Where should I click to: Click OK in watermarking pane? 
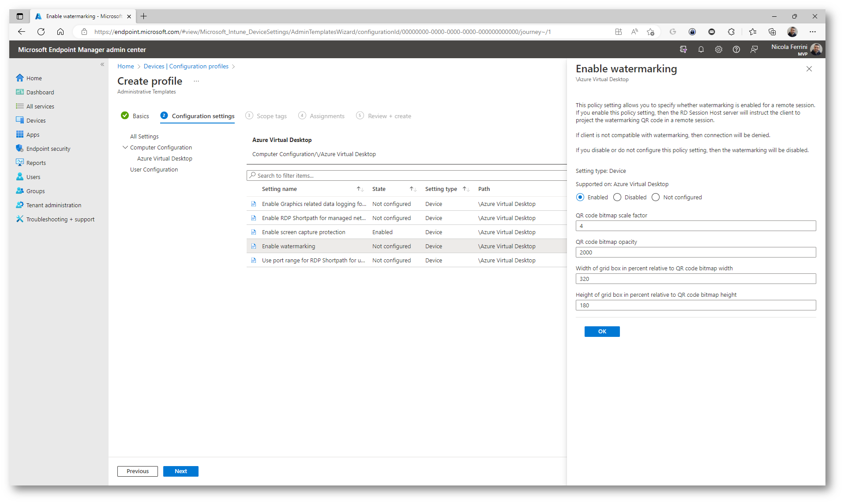click(602, 331)
